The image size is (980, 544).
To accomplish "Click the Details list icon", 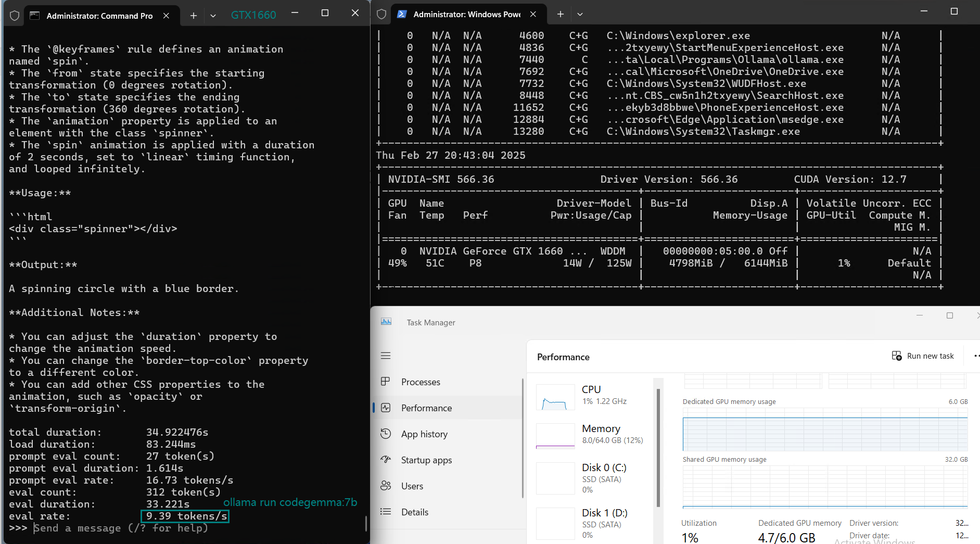I will click(386, 512).
